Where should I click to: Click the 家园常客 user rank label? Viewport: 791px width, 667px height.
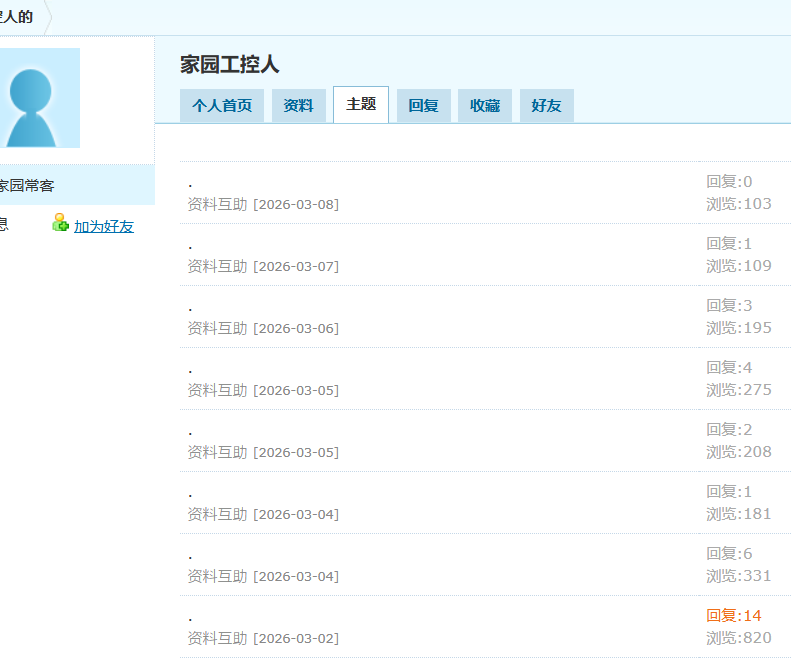click(x=26, y=186)
